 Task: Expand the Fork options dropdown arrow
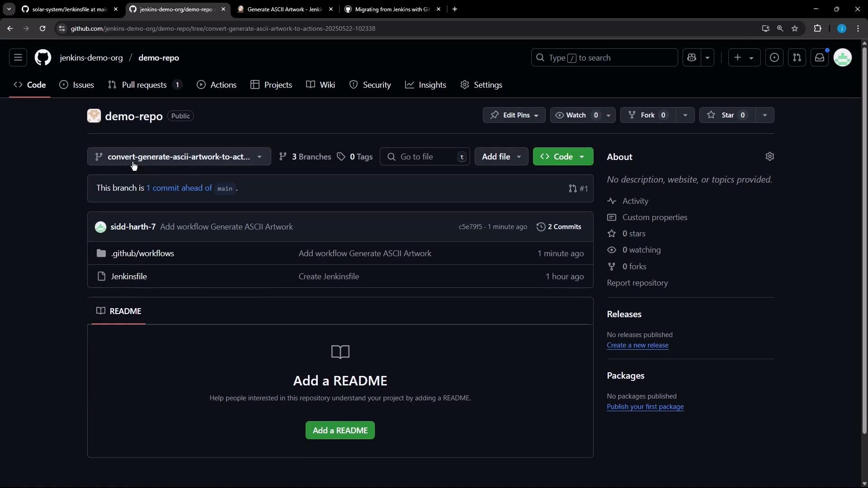pyautogui.click(x=685, y=115)
